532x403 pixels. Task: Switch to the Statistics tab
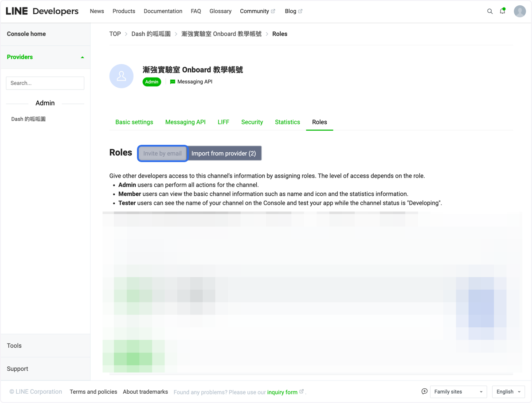[x=287, y=122]
